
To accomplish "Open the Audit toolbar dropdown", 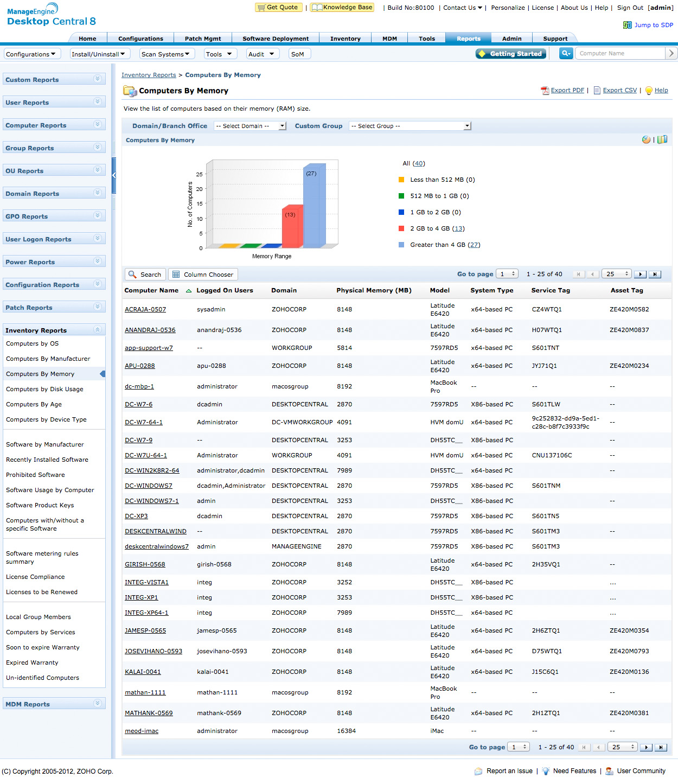I will [x=263, y=54].
